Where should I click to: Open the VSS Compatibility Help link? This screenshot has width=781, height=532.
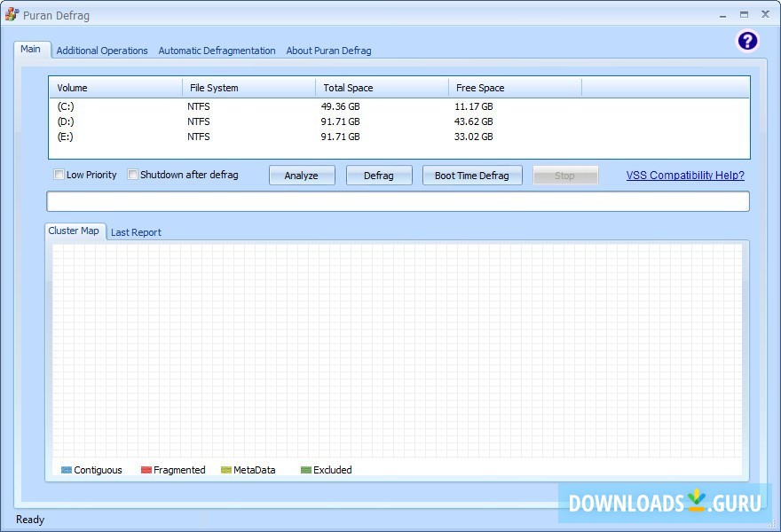click(685, 176)
